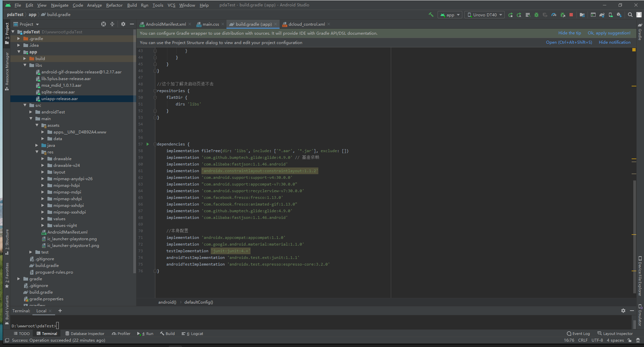Screen dimensions: 644x347
Task: Click the Make Project hammer icon
Action: 431,15
